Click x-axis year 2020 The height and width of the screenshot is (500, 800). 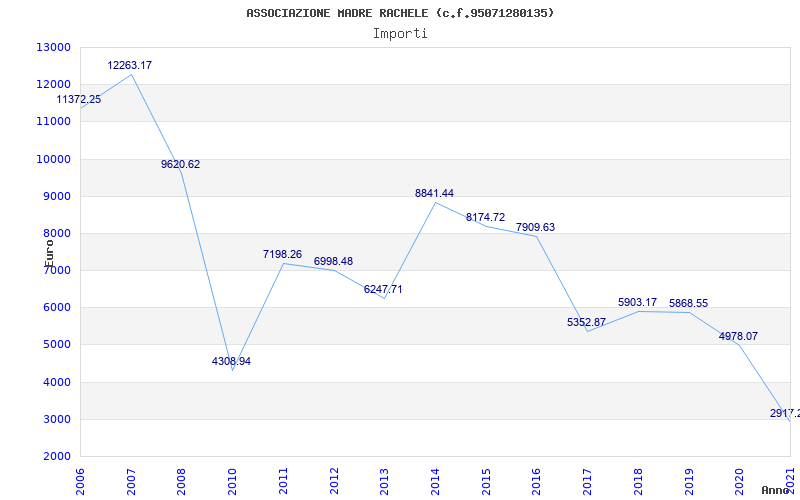tap(739, 482)
